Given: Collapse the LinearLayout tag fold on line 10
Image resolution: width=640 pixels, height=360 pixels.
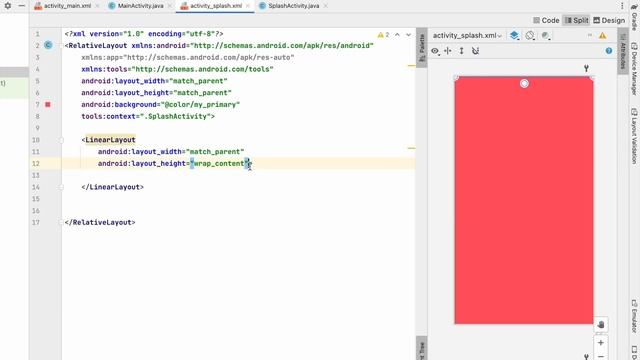Looking at the screenshot, I should (61, 140).
